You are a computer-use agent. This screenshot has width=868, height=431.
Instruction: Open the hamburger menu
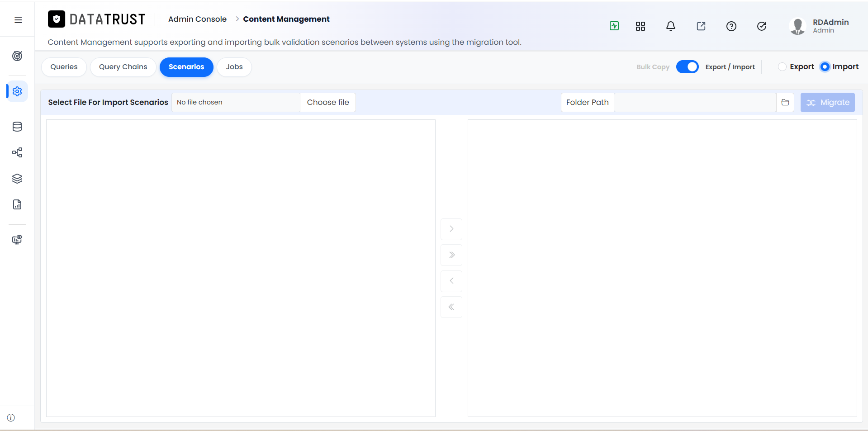pyautogui.click(x=18, y=20)
